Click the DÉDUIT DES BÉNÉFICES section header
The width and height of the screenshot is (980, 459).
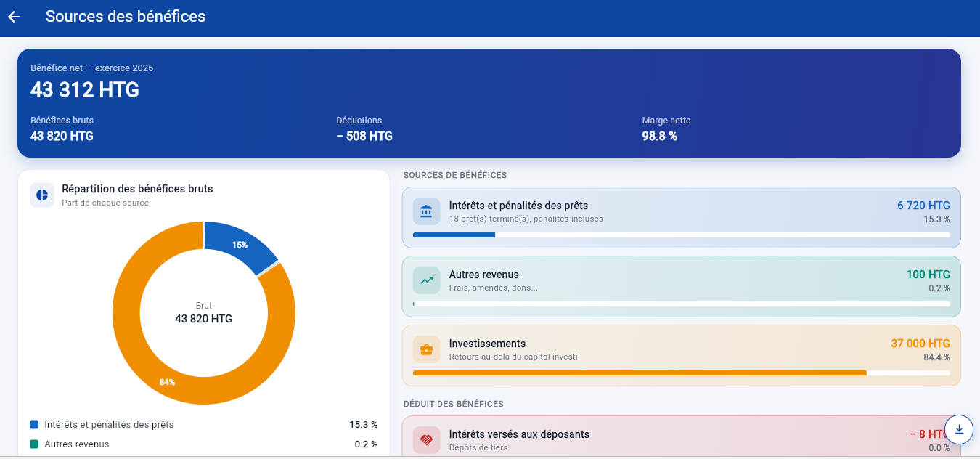click(x=454, y=404)
